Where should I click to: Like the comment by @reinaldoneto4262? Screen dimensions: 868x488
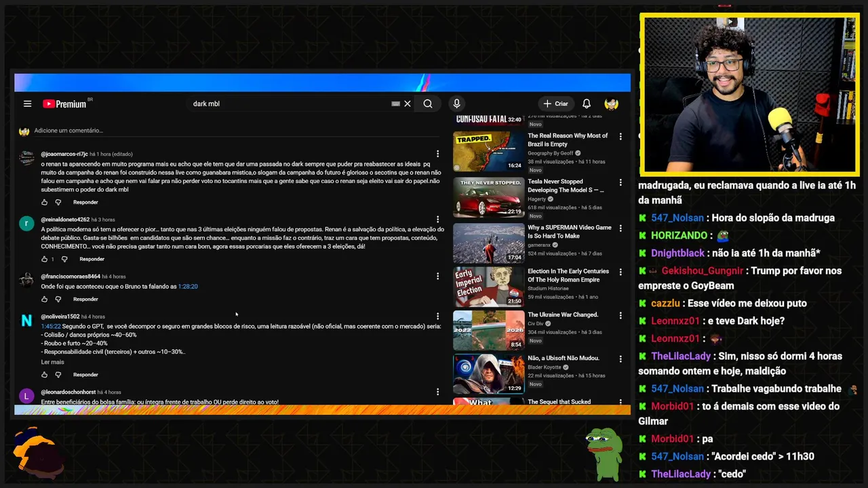coord(45,259)
